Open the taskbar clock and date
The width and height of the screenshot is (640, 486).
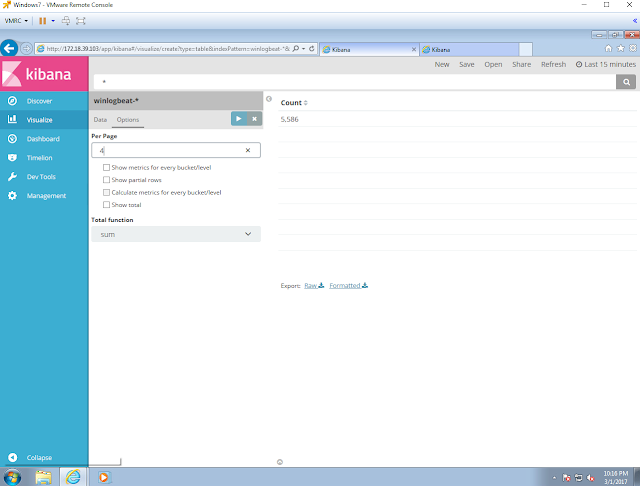tap(616, 477)
